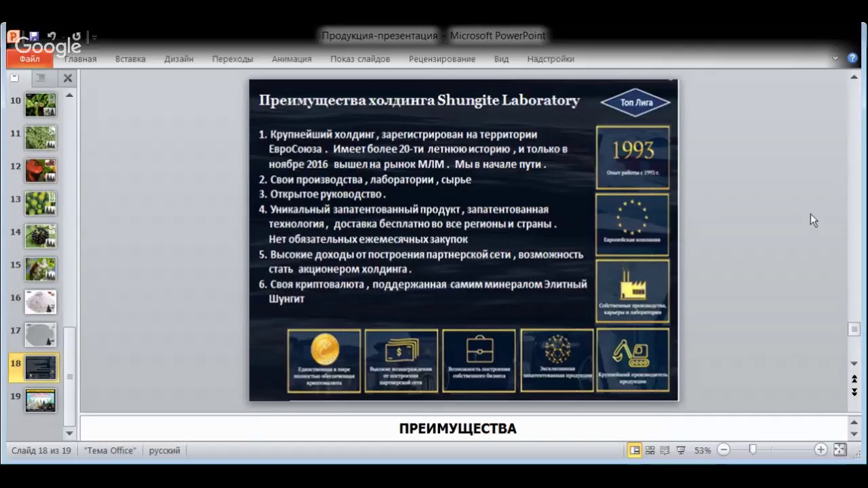The width and height of the screenshot is (868, 488).
Task: Click the 1993 experience tile on slide
Action: 633,157
